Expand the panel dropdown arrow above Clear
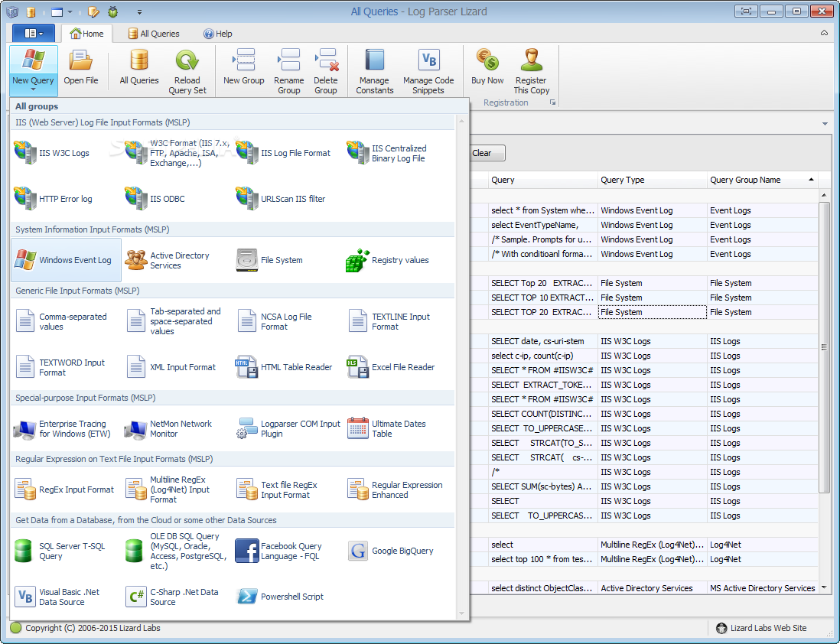Screen dimensions: 840x644 (x=825, y=124)
